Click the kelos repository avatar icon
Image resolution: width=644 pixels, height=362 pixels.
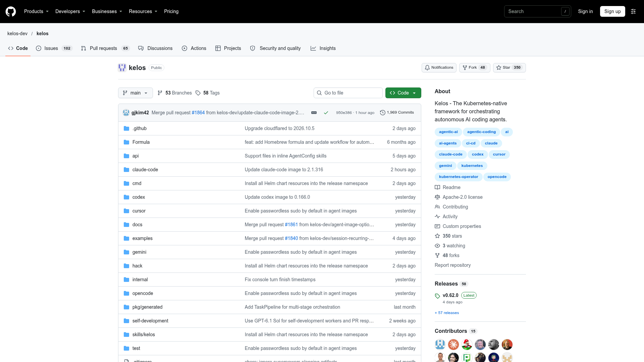[x=122, y=68]
